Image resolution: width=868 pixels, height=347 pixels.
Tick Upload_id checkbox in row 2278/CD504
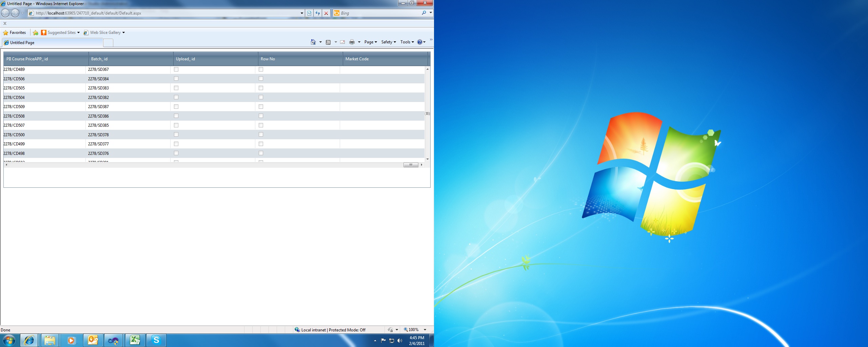(176, 97)
